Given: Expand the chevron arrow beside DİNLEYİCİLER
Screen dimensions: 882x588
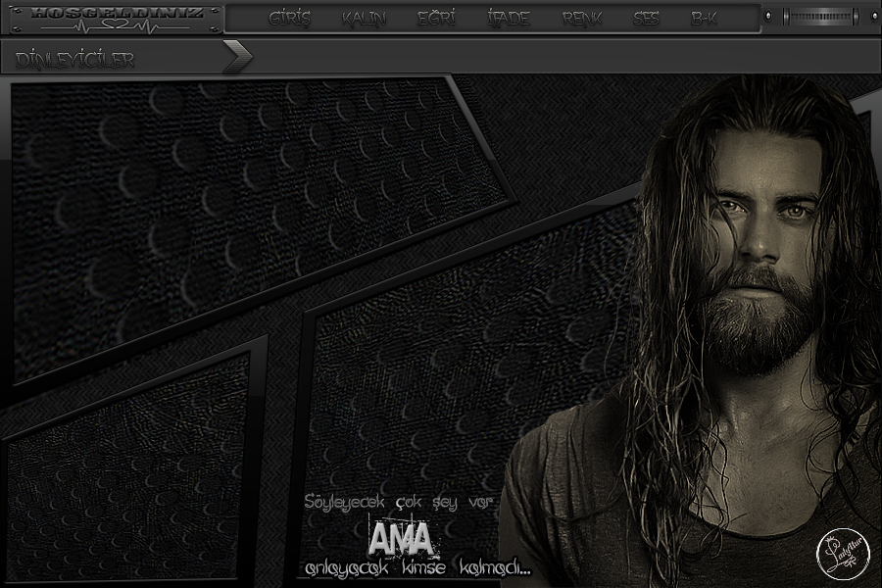Looking at the screenshot, I should tap(236, 58).
